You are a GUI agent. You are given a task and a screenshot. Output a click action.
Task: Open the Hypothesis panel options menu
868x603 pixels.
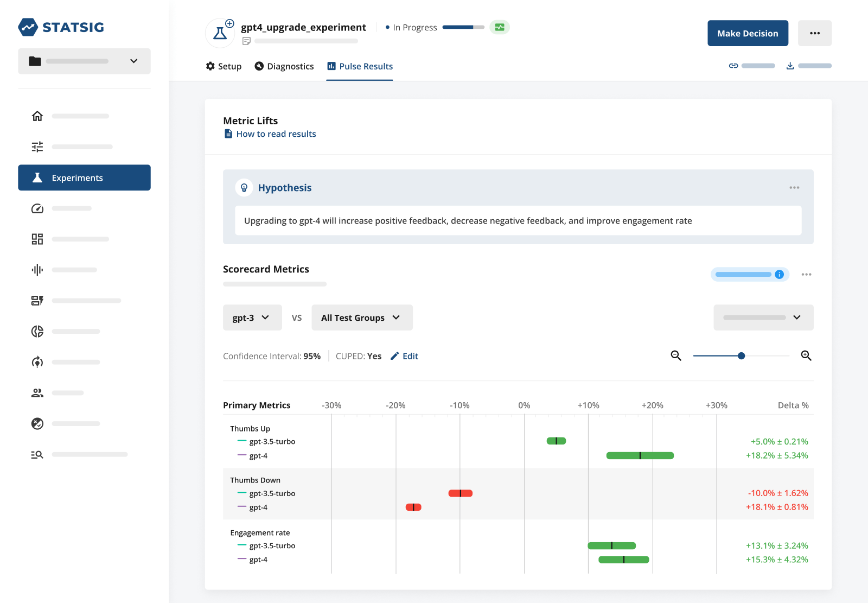(x=794, y=188)
